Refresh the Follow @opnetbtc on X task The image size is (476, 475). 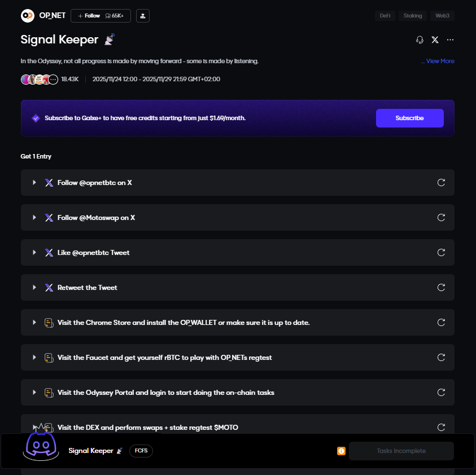coord(442,183)
